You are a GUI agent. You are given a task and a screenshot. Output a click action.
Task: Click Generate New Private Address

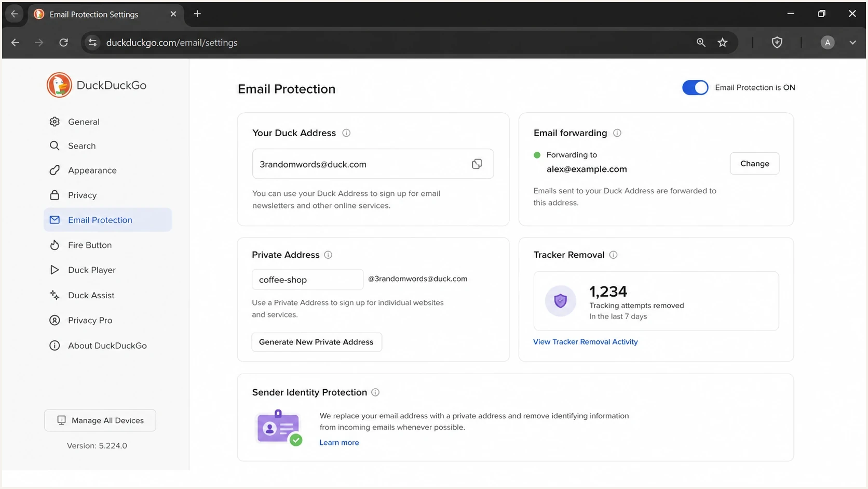tap(317, 342)
